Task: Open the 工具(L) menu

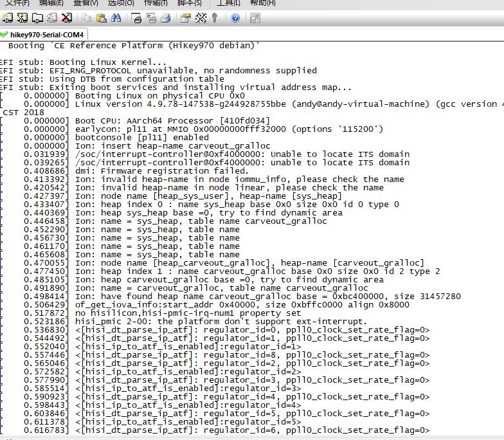Action: (x=229, y=3)
